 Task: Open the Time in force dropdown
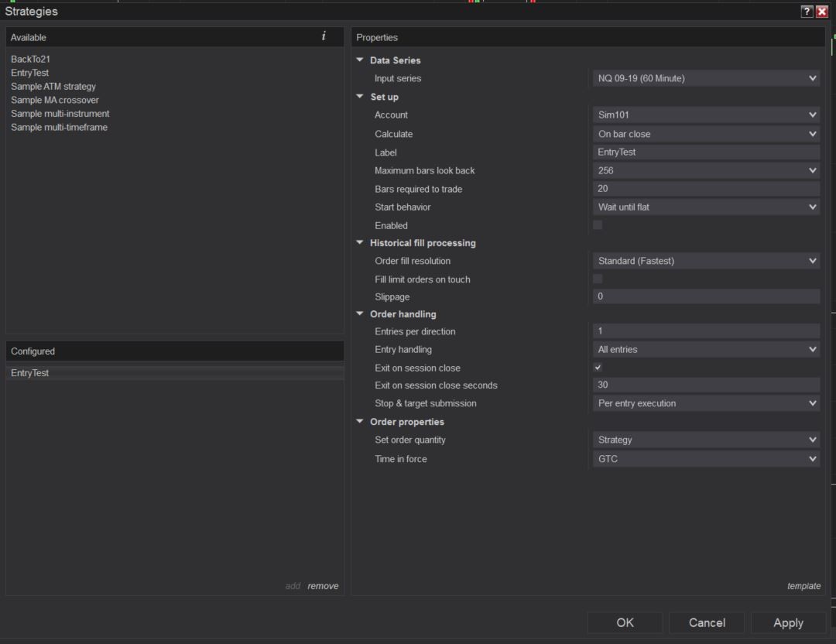tap(706, 458)
